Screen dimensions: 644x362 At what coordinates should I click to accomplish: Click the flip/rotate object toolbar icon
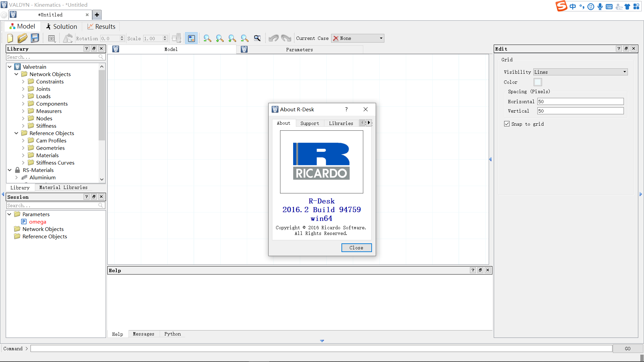(68, 38)
